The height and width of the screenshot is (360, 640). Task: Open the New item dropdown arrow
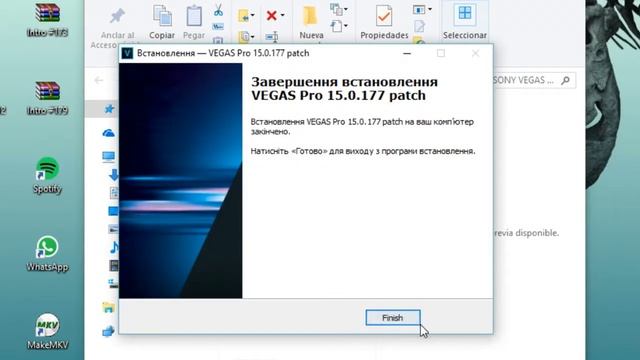pos(346,9)
